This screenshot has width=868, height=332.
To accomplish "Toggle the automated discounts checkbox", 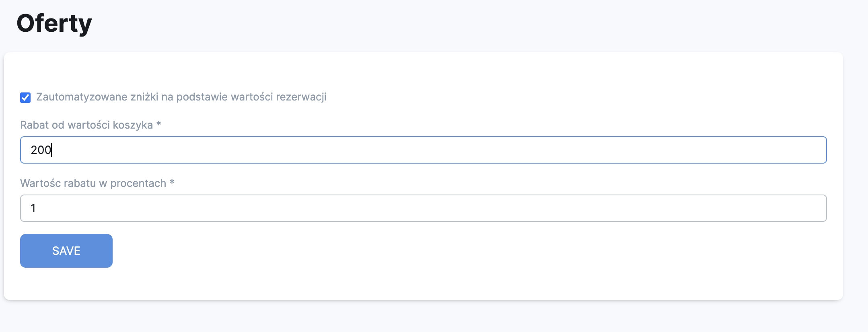I will [25, 97].
